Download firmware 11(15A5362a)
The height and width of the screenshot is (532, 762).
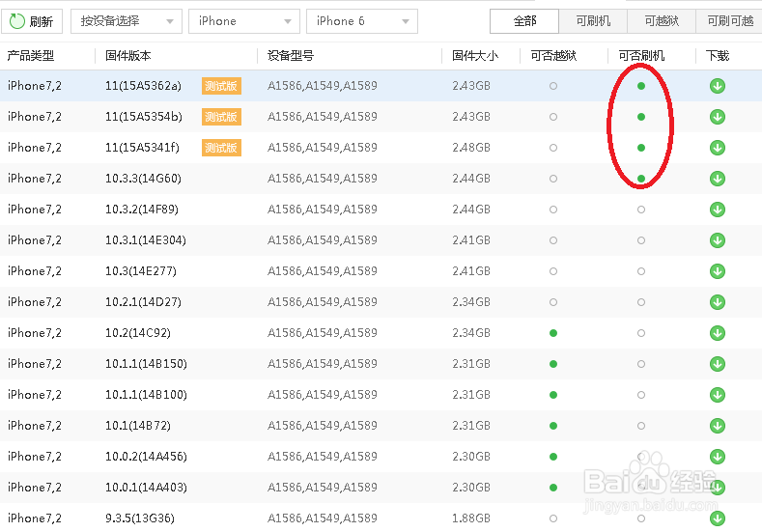coord(718,86)
